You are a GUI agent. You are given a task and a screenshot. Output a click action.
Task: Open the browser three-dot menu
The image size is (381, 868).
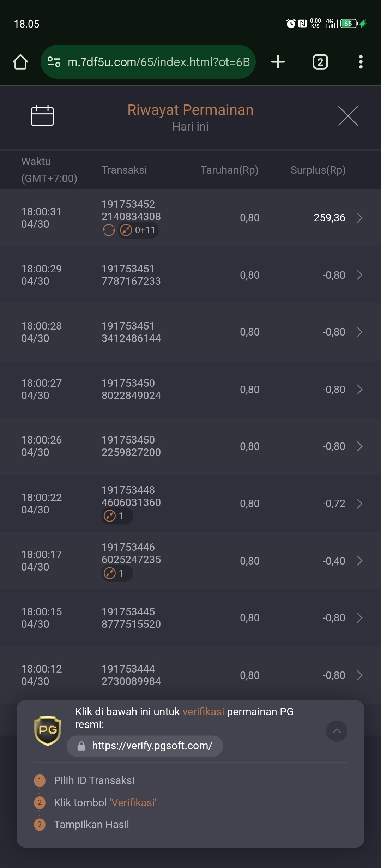[361, 62]
